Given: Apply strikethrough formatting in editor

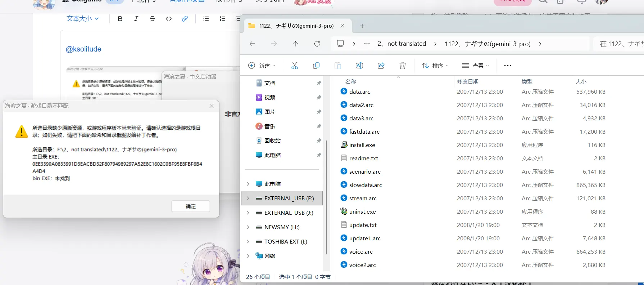Looking at the screenshot, I should (152, 19).
